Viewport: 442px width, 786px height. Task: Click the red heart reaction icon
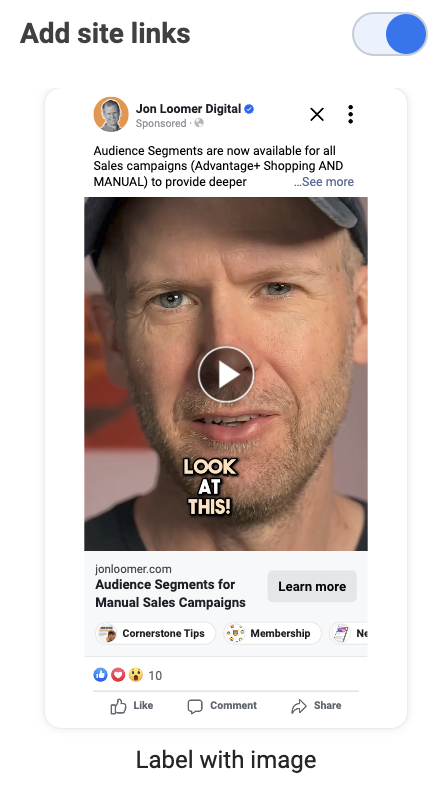pos(118,675)
